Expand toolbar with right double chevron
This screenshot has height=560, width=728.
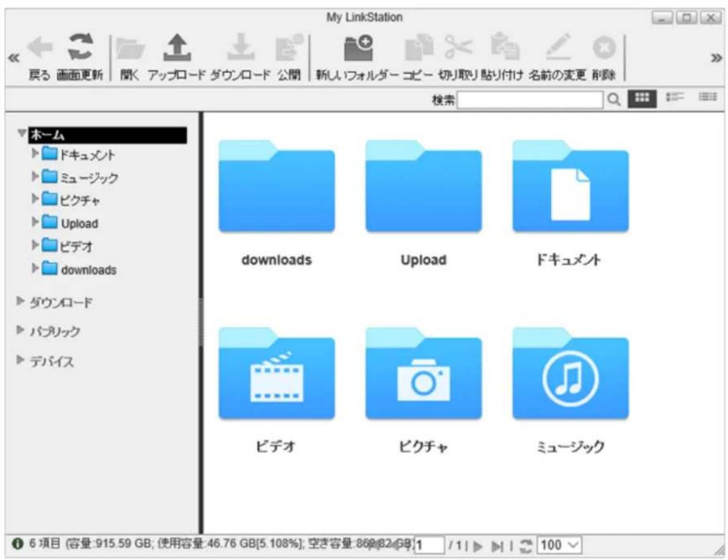[716, 58]
